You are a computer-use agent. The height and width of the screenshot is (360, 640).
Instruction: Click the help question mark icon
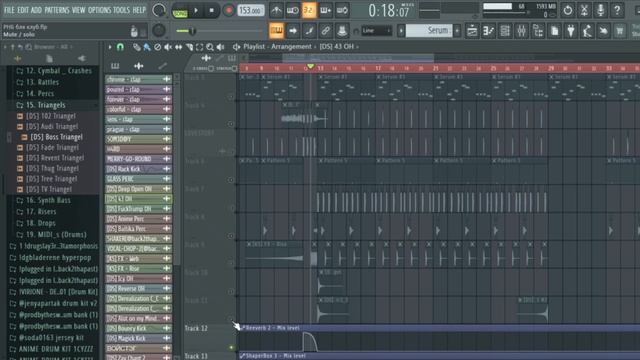click(x=617, y=11)
